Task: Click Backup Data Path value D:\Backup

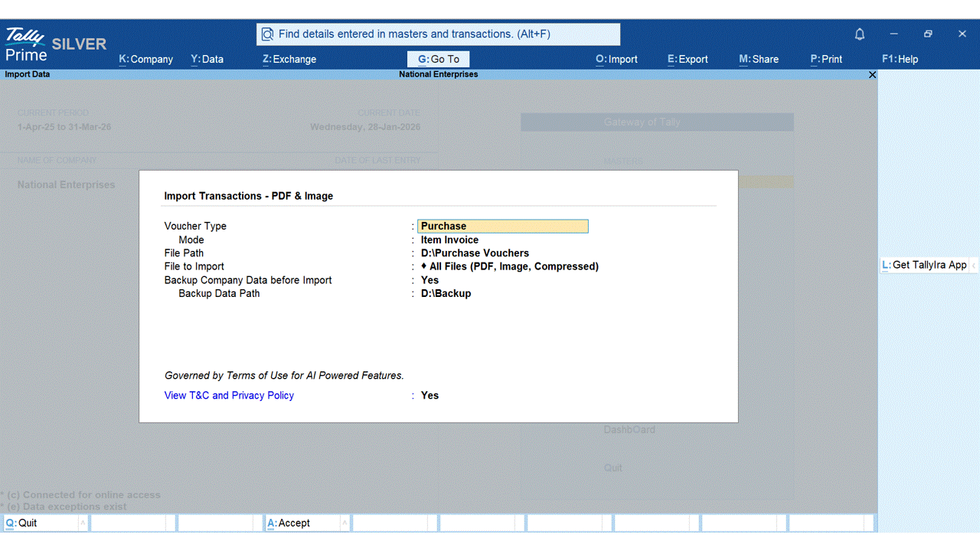Action: [446, 294]
